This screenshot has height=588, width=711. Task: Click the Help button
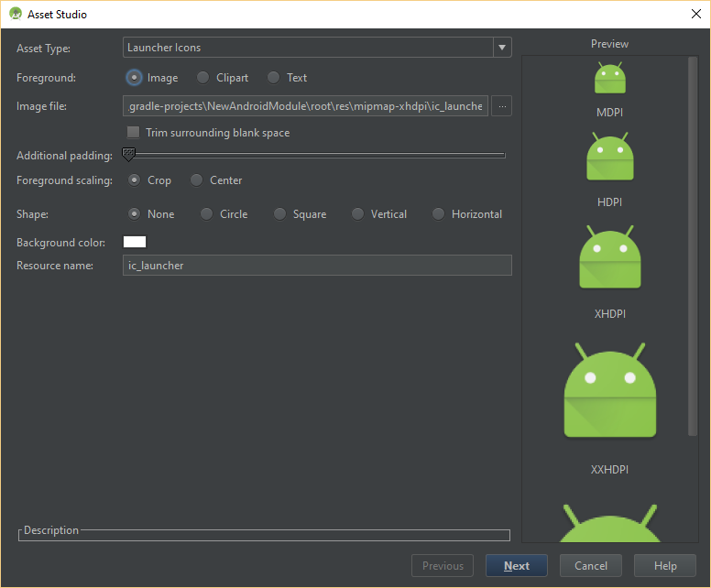coord(665,566)
